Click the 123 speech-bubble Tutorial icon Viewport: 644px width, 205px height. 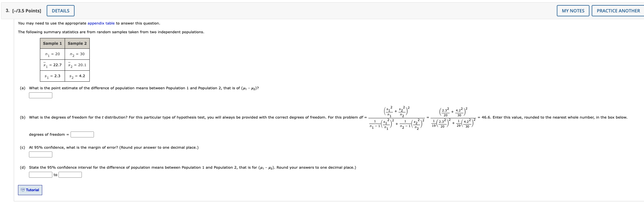(x=22, y=190)
